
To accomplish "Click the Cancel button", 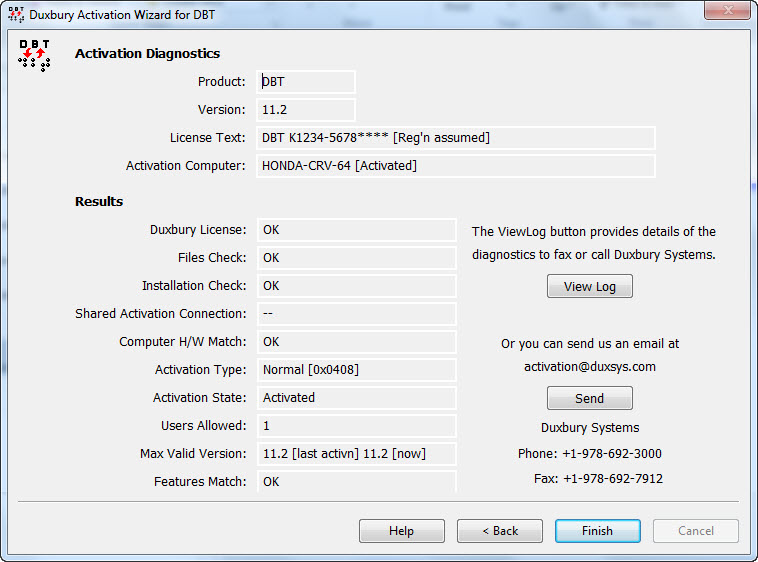I will click(x=696, y=531).
